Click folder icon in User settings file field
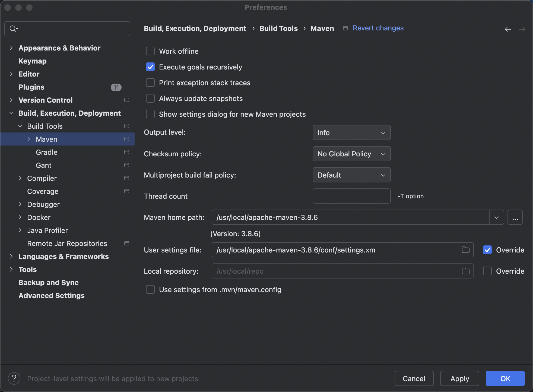The width and height of the screenshot is (533, 392). click(465, 250)
